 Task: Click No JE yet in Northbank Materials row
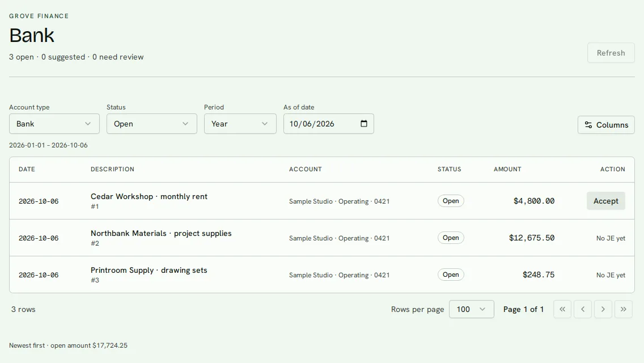[611, 238]
